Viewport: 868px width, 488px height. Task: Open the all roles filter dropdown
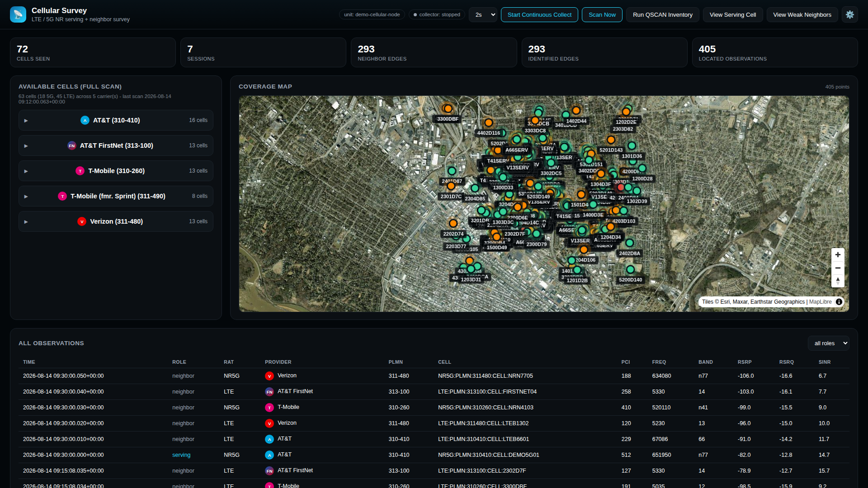point(828,343)
